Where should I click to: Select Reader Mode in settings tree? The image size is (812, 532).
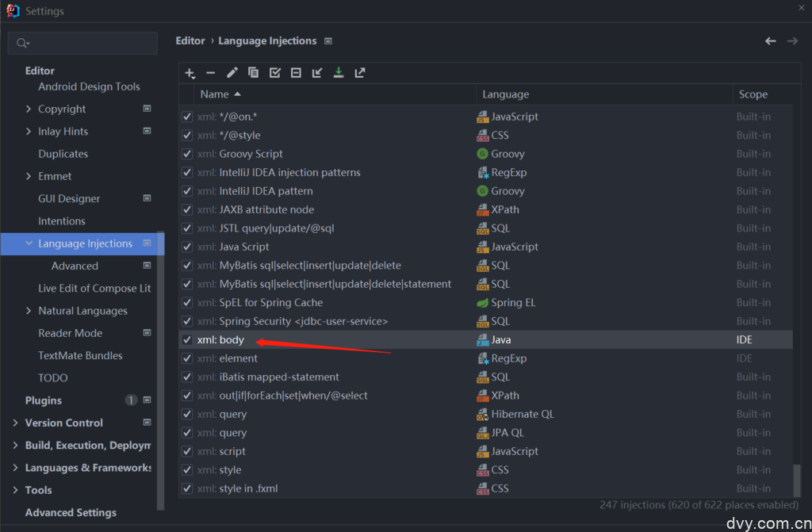pyautogui.click(x=71, y=333)
